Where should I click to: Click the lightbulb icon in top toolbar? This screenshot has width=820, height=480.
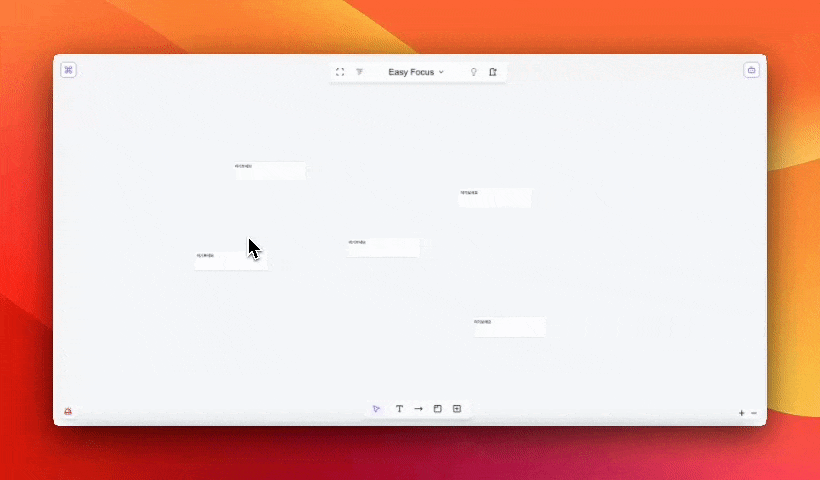474,72
